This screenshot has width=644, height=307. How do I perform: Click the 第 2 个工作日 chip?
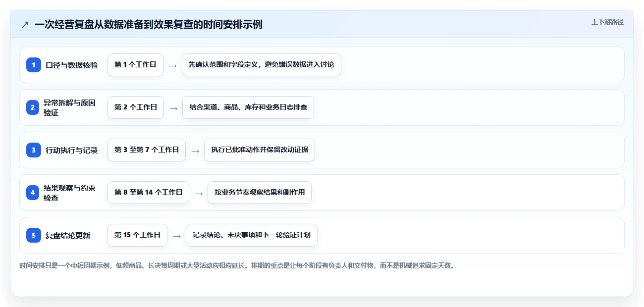click(136, 107)
